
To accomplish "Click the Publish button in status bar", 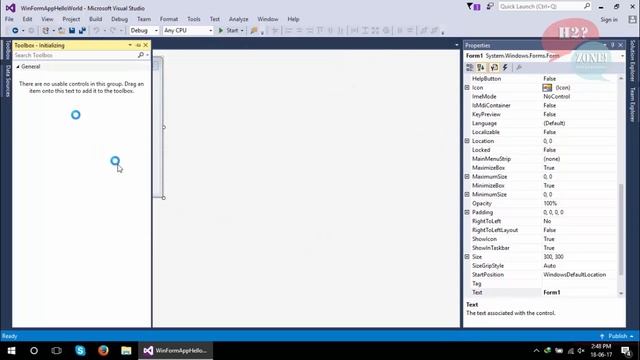I will (x=617, y=336).
